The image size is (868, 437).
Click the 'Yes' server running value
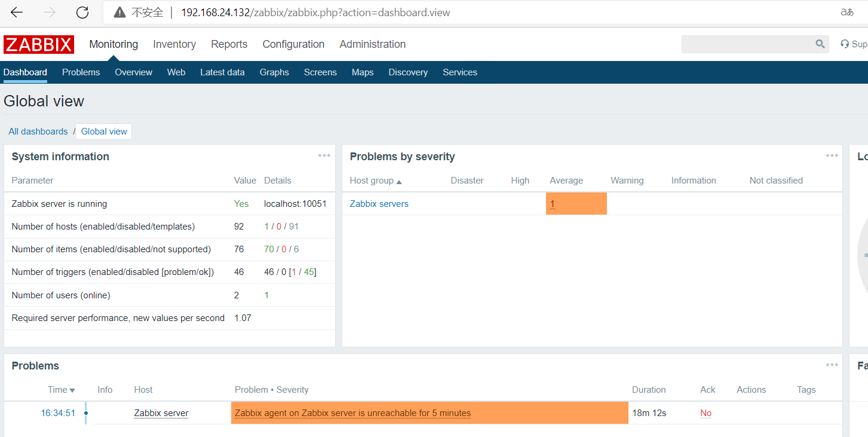[241, 204]
